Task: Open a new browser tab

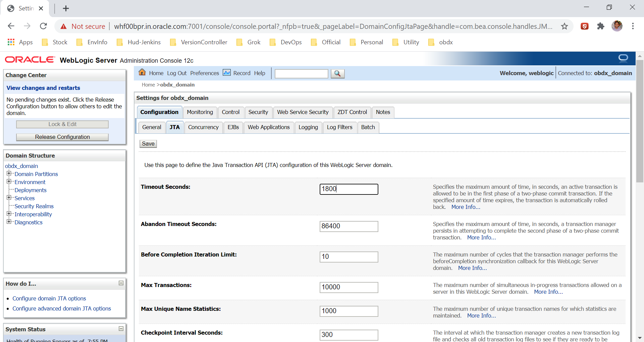Action: pyautogui.click(x=66, y=8)
